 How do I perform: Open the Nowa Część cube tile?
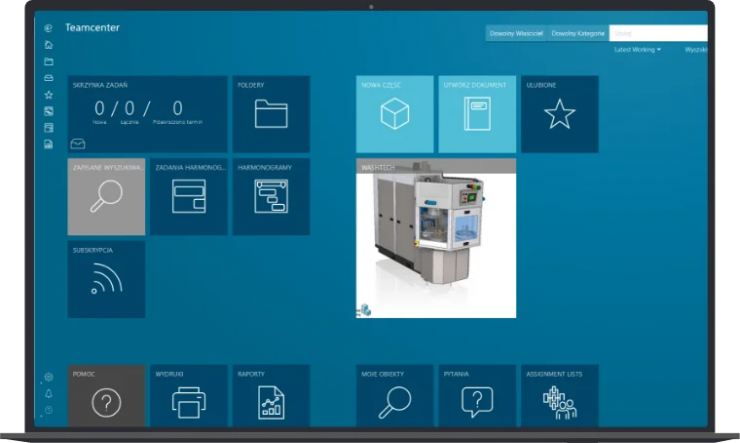pos(395,114)
